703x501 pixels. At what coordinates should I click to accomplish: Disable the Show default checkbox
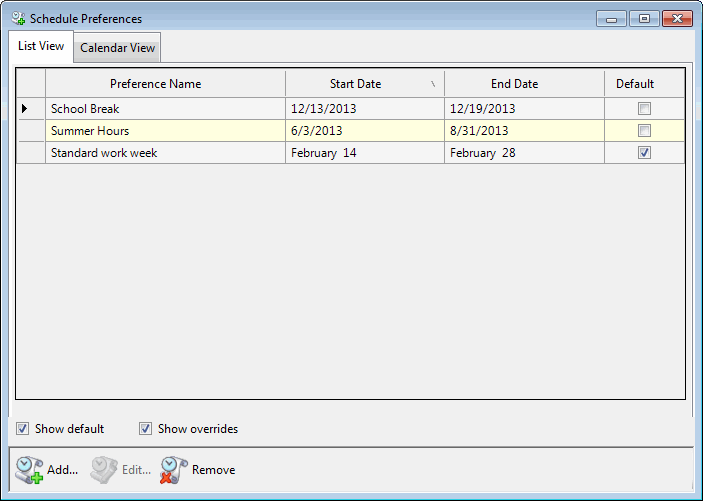[x=23, y=429]
